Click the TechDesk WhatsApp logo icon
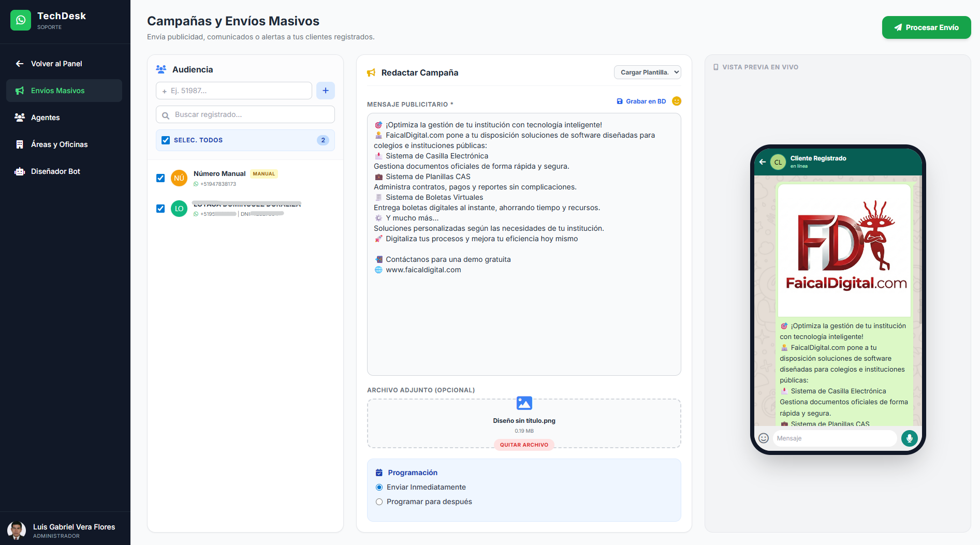 pos(21,20)
